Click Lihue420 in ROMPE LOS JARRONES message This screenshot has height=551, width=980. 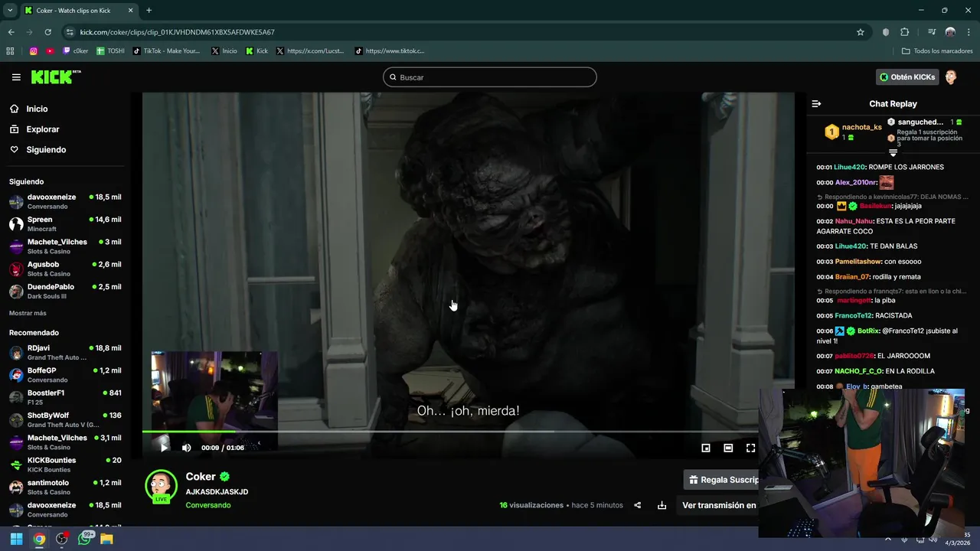tap(849, 167)
